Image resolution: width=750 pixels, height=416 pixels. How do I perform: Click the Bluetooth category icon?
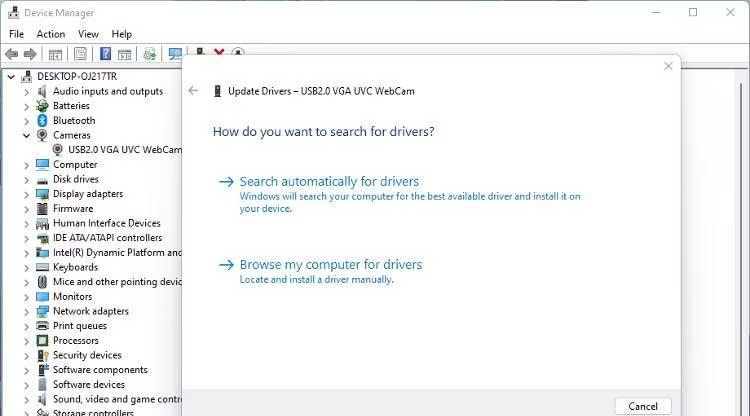point(42,120)
